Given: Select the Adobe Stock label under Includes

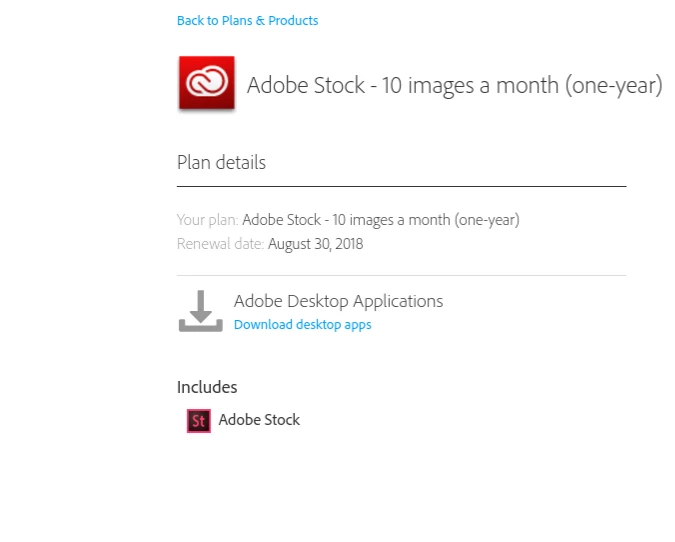Looking at the screenshot, I should [x=259, y=420].
